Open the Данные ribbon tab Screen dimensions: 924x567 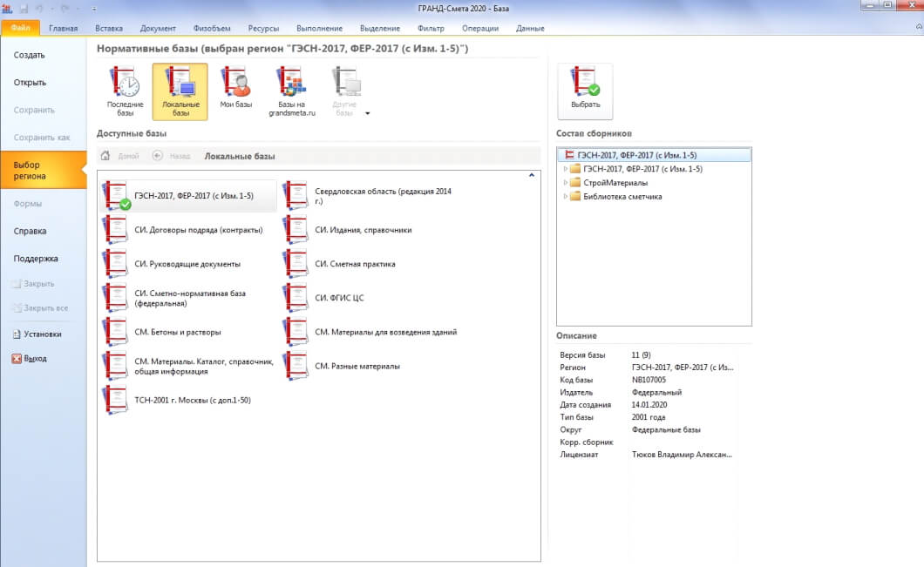(x=530, y=28)
